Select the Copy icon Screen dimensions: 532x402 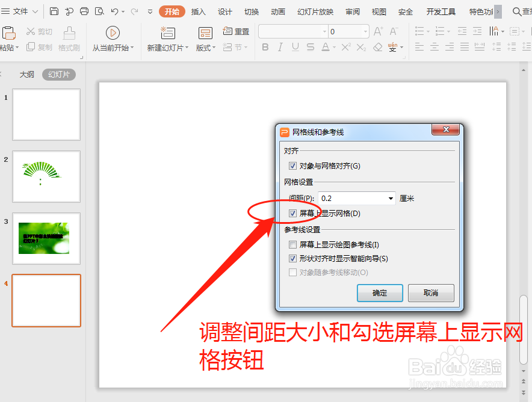point(39,48)
